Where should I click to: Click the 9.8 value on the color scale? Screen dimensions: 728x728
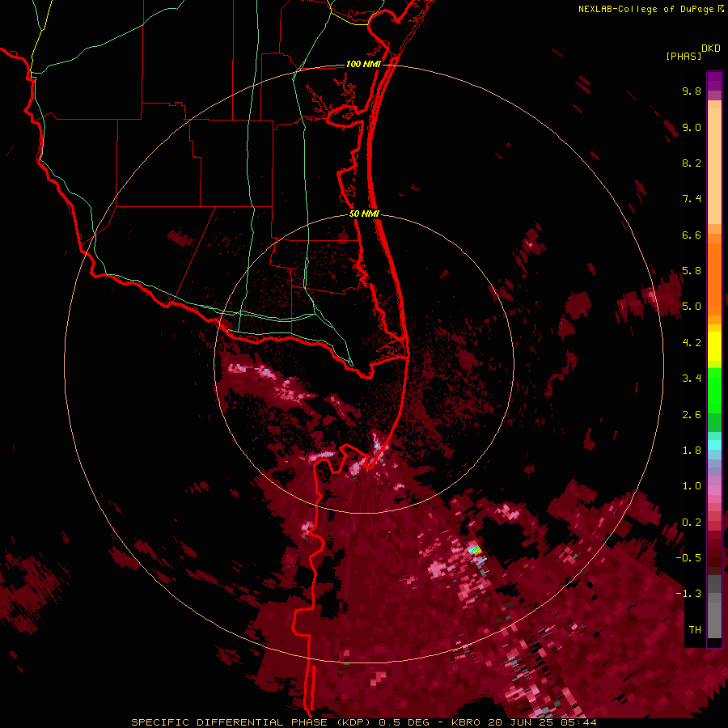[692, 91]
